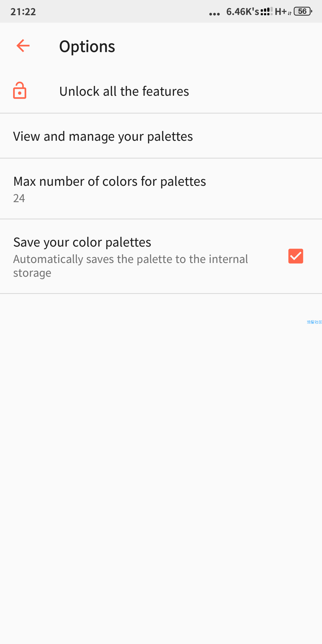322x644 pixels.
Task: Tap the 21:22 clock in status bar
Action: coord(23,12)
